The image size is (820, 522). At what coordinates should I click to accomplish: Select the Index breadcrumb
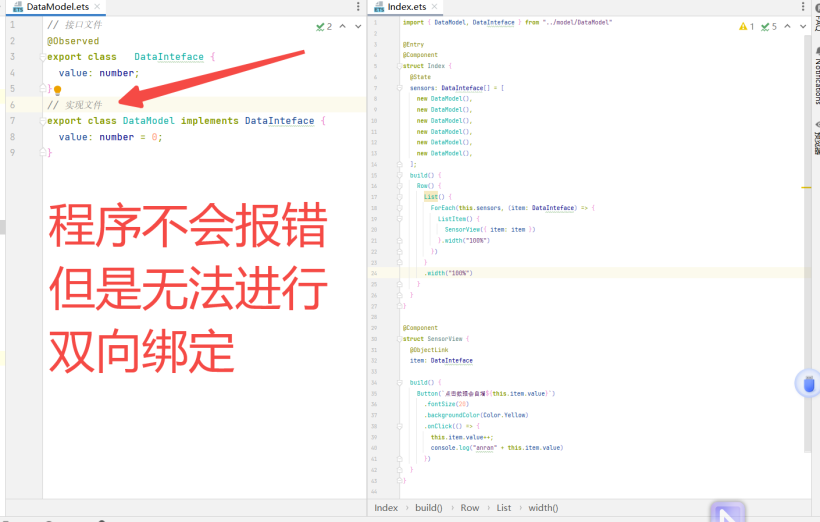(386, 508)
